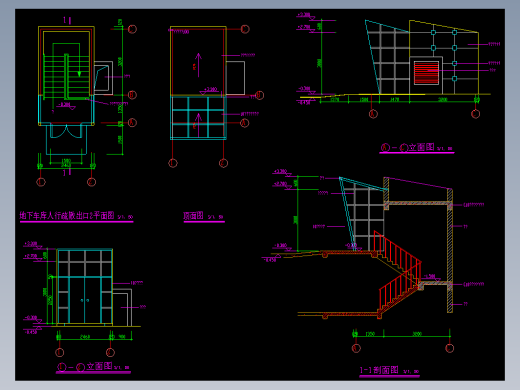Select the 1–2 立面图 title at bottom left

point(84,366)
